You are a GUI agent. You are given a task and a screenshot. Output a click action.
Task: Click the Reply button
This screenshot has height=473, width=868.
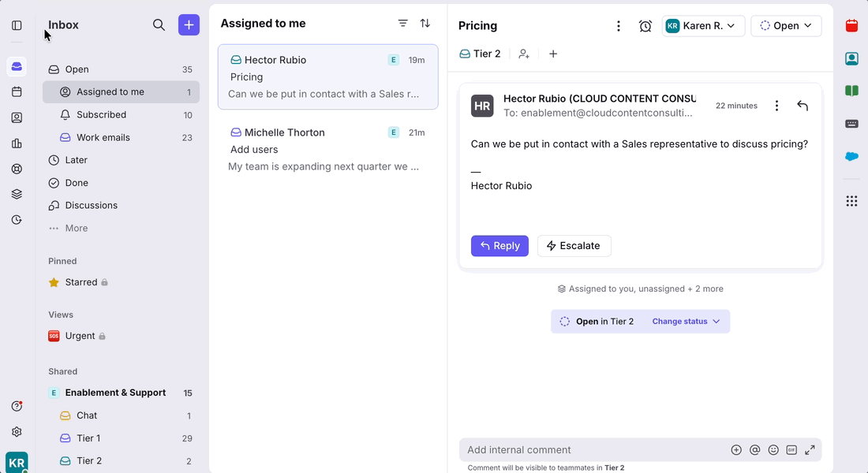499,246
